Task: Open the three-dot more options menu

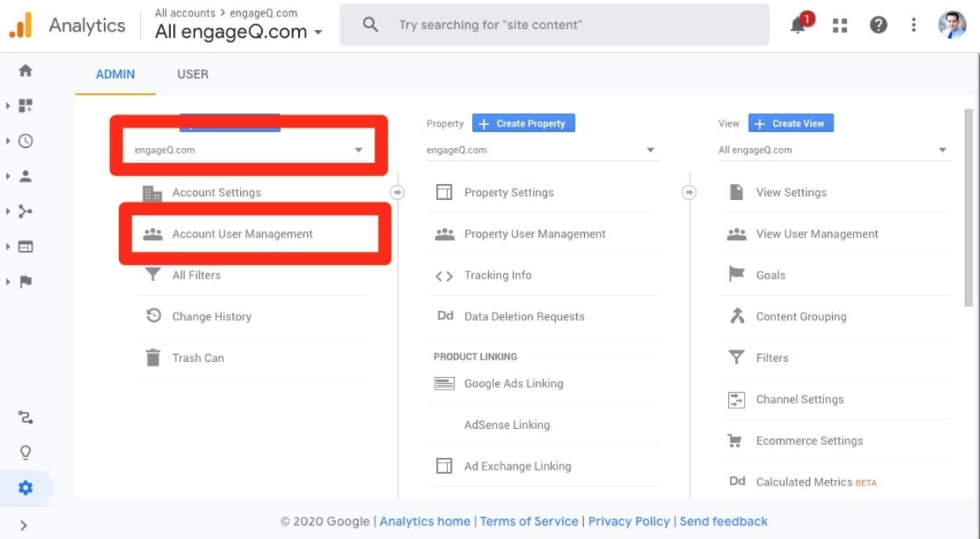Action: [913, 25]
